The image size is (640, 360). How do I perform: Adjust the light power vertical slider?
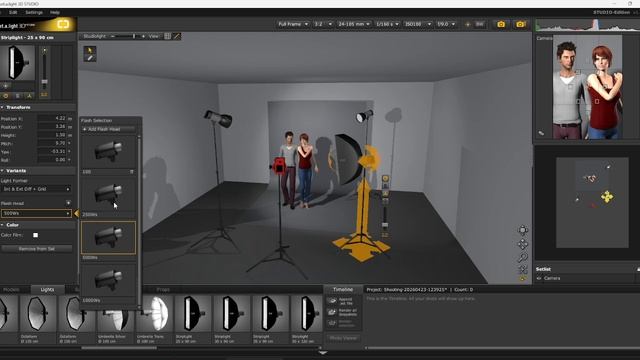tap(44, 82)
